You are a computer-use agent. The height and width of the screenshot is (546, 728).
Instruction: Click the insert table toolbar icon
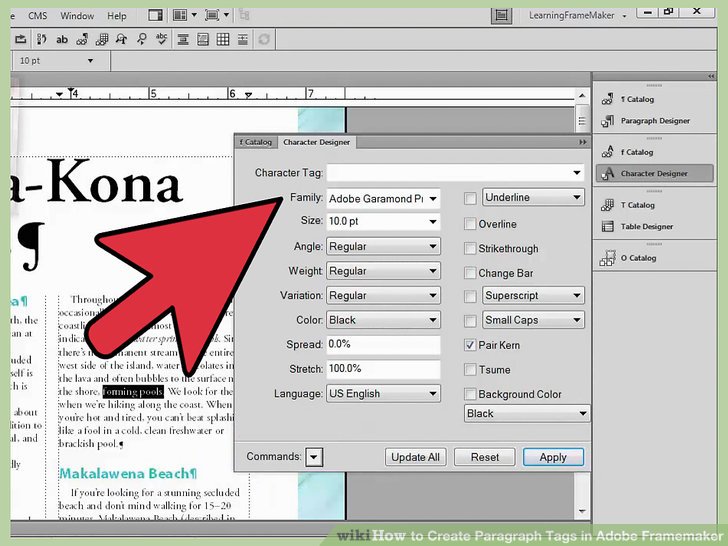[223, 40]
